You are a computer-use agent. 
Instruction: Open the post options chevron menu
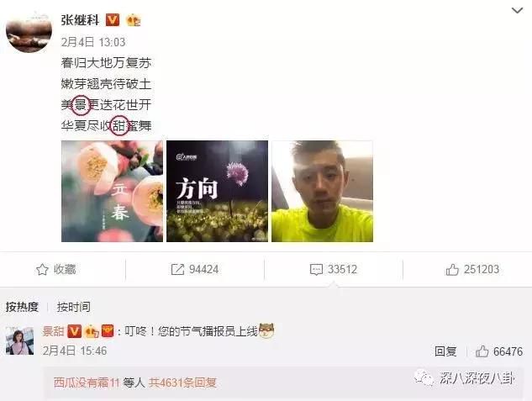click(x=517, y=11)
